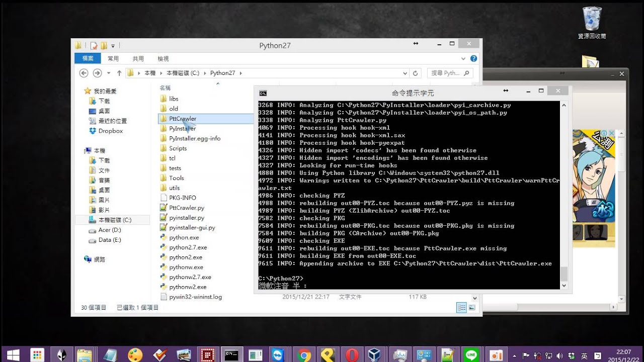644x362 pixels.
Task: Select the PKG-INFO file
Action: (178, 198)
